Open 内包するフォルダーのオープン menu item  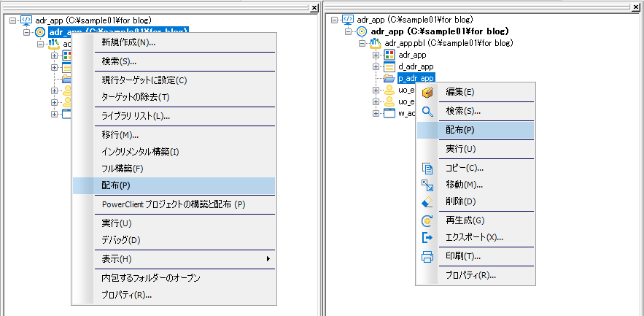click(x=151, y=278)
